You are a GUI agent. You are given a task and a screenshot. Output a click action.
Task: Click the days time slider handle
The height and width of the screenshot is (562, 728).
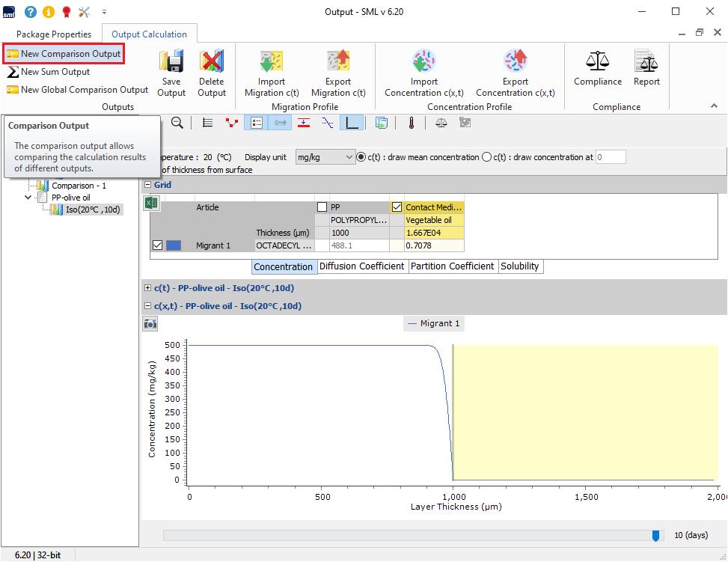pyautogui.click(x=656, y=535)
